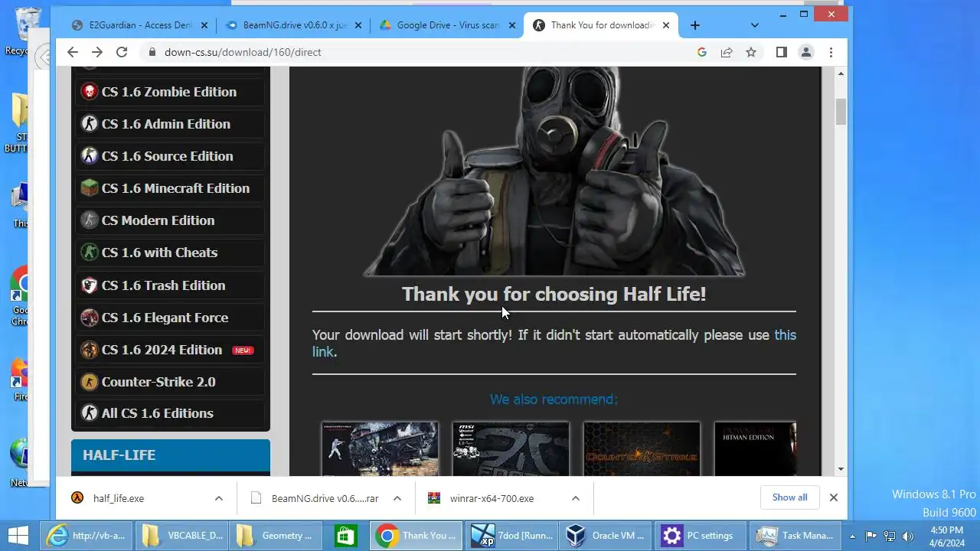Click the Google icon in the address bar
The image size is (980, 551).
[x=701, y=52]
